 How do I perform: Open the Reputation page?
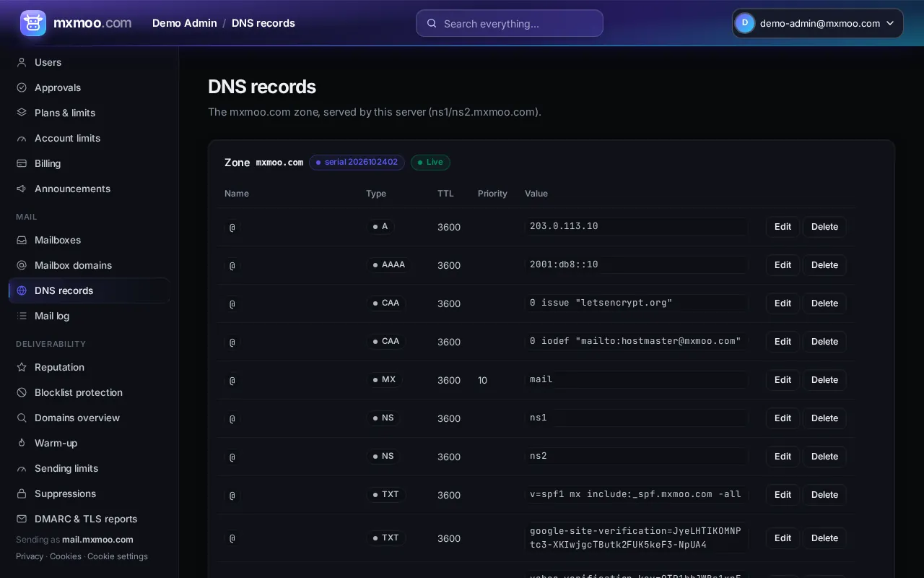tap(90, 367)
